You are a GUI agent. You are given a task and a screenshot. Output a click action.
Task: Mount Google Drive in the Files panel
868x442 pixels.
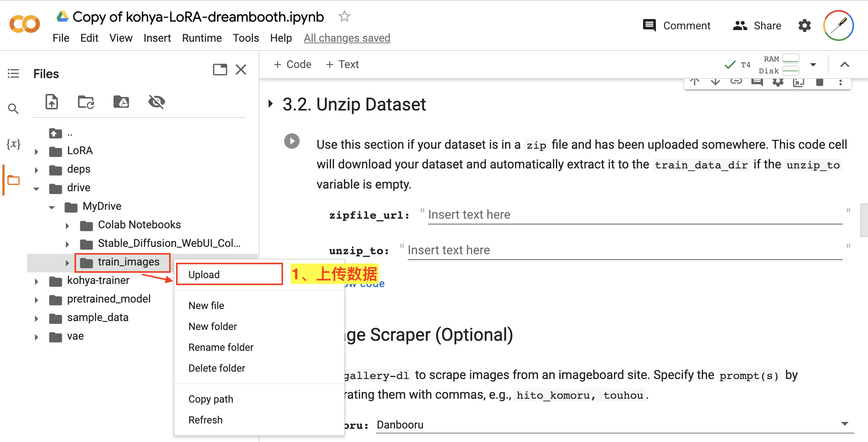121,102
